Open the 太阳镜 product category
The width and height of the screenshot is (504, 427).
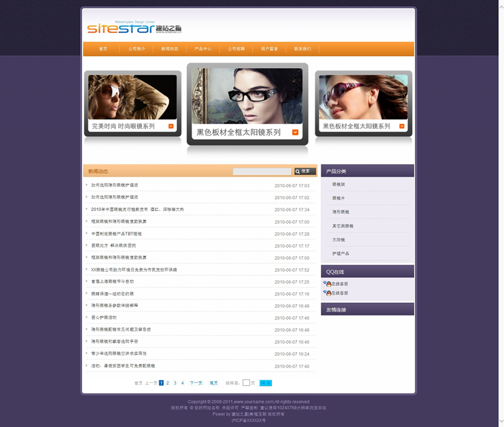coord(338,240)
